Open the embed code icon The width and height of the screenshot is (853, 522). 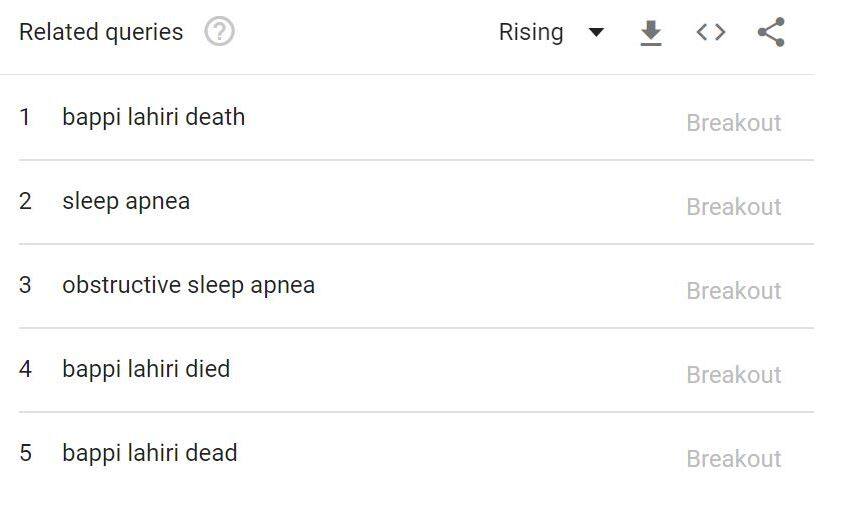[710, 32]
